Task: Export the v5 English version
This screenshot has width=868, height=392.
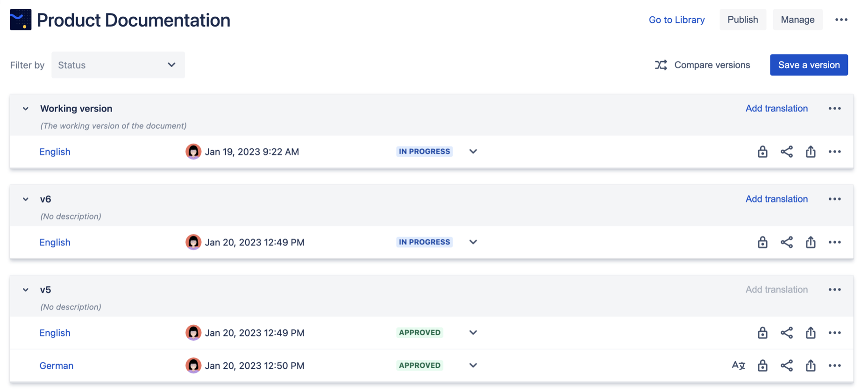Action: [811, 333]
